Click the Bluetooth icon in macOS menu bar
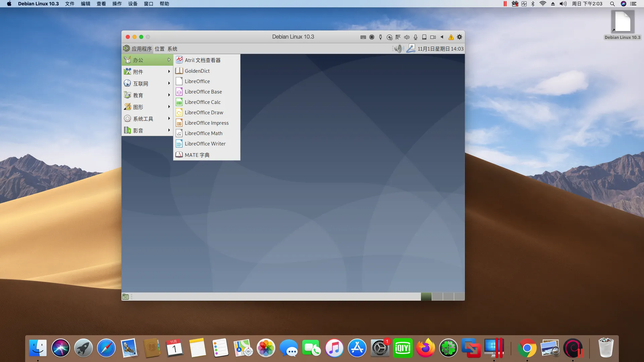 (x=533, y=4)
